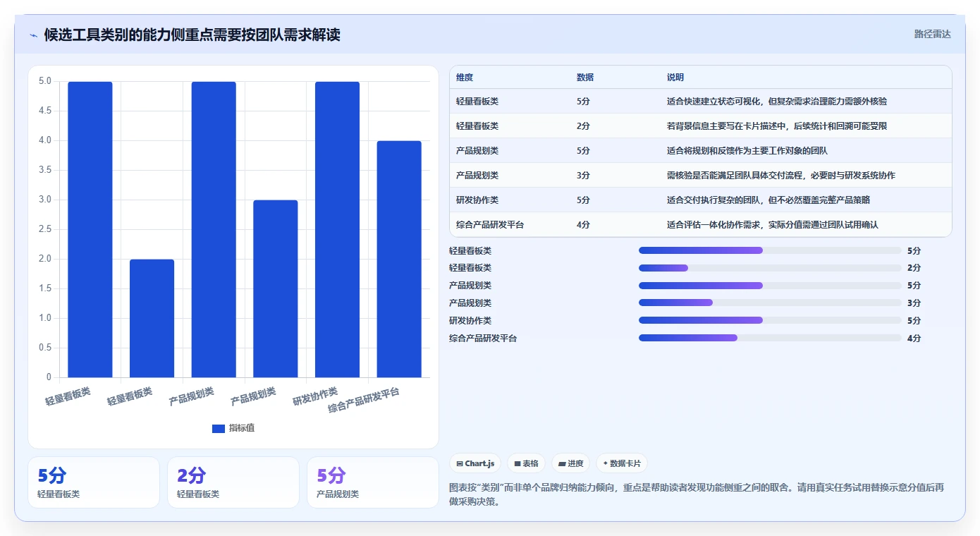Screen dimensions: 980x536
Task: Click the 综合产品研发平台 bar in the chart
Action: click(x=399, y=259)
